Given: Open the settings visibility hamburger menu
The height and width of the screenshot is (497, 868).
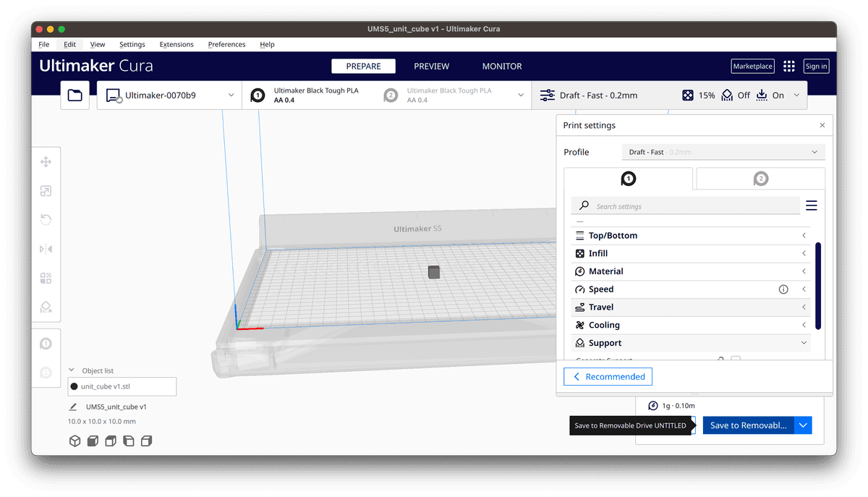Looking at the screenshot, I should pos(812,206).
